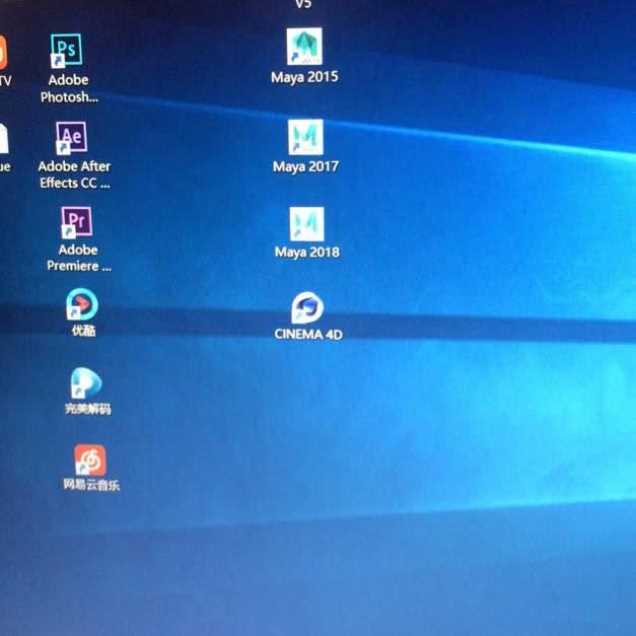The height and width of the screenshot is (636, 636).
Task: Open the Adobe Photoshop shortcut icon
Action: click(x=66, y=50)
